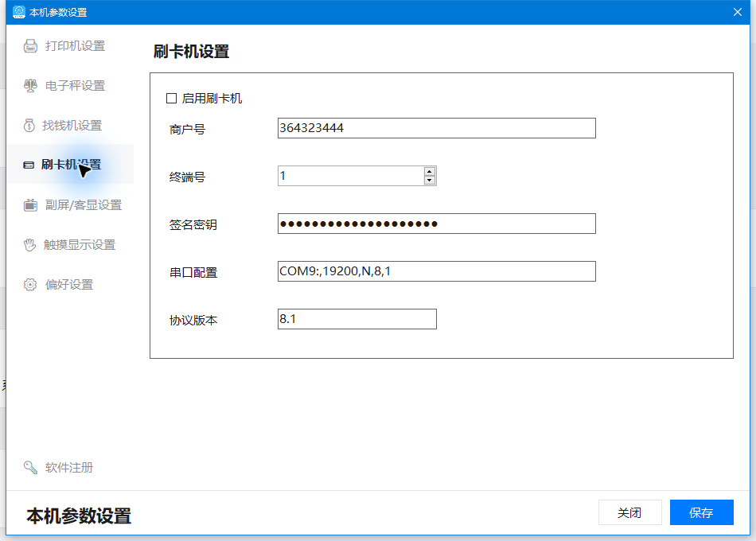
Task: Select the 刷卡机设置 menu label
Action: [71, 165]
